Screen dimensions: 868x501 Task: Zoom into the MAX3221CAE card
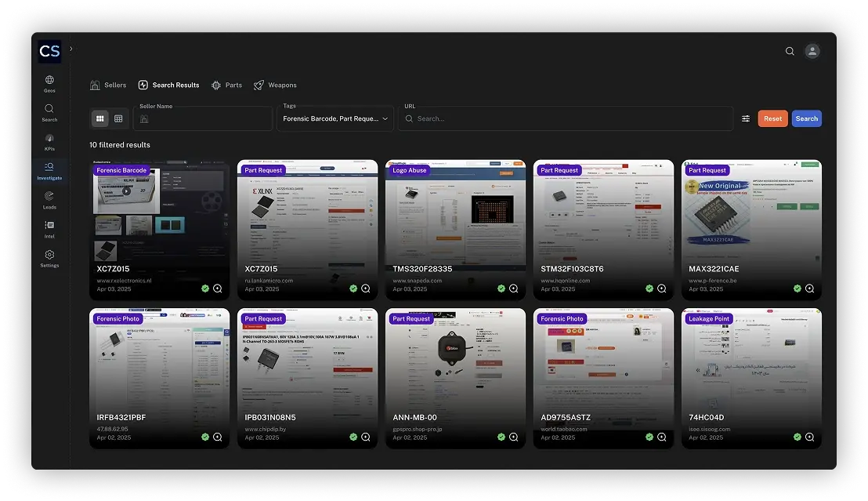point(810,289)
